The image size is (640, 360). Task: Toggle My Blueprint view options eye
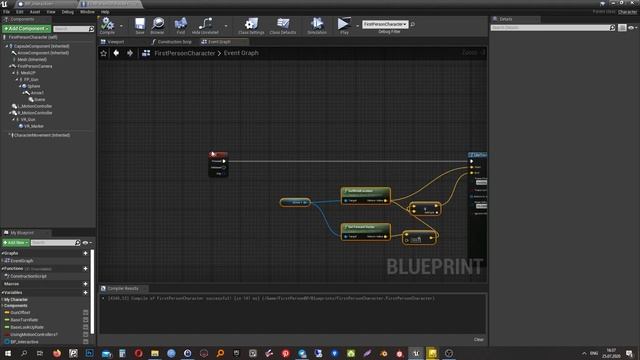[85, 243]
